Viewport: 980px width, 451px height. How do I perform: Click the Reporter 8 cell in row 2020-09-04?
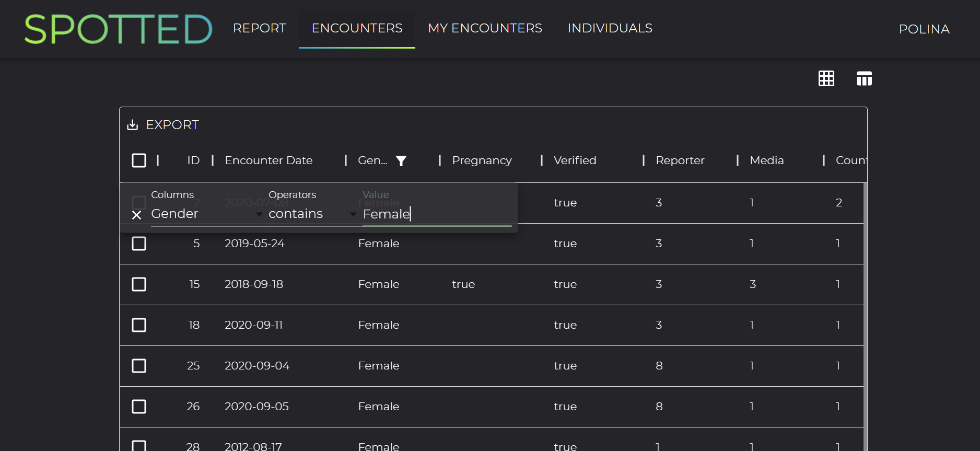[x=659, y=366]
